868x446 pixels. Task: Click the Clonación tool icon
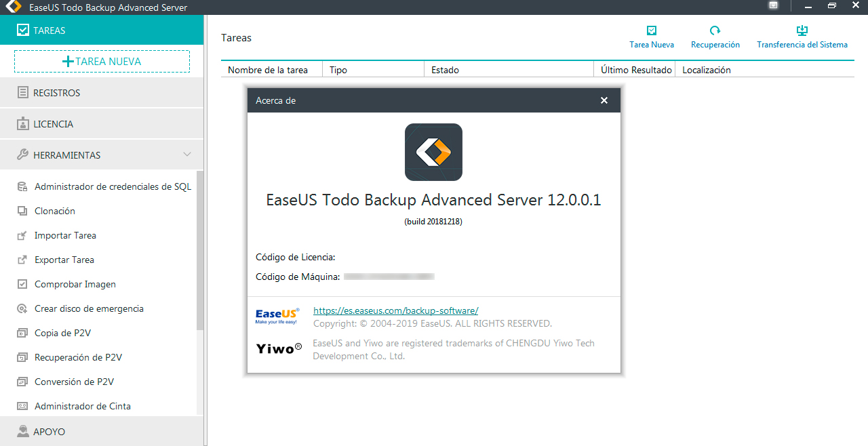click(22, 211)
